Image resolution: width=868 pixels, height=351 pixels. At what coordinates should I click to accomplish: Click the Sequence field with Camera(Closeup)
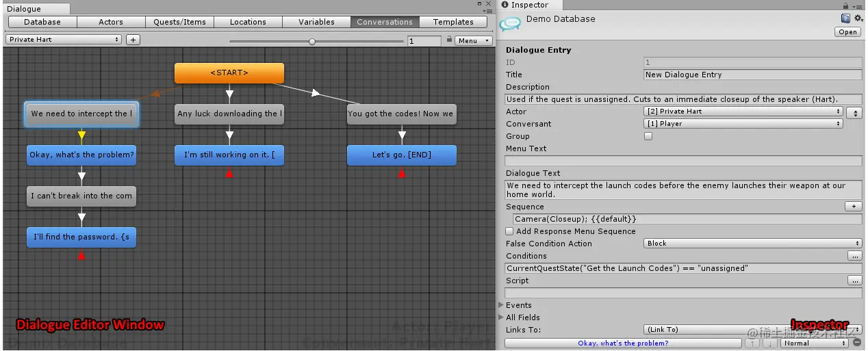[687, 219]
